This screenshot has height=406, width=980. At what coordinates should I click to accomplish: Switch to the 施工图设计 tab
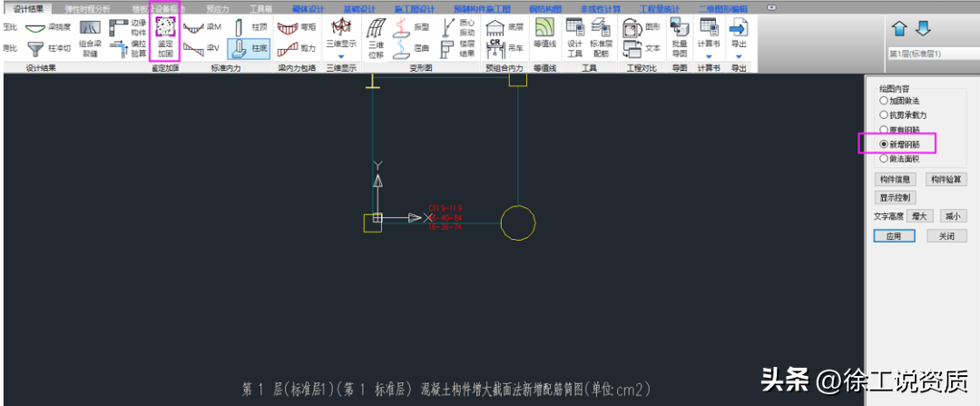[415, 9]
